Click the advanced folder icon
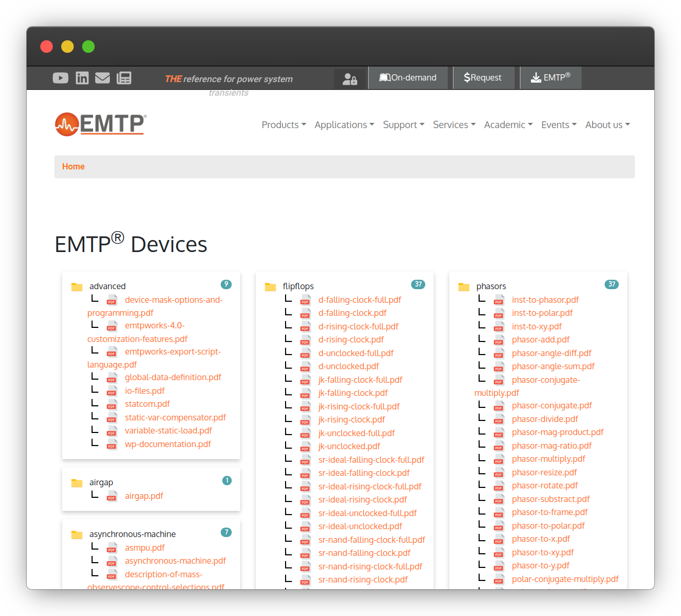The image size is (681, 616). [x=77, y=287]
